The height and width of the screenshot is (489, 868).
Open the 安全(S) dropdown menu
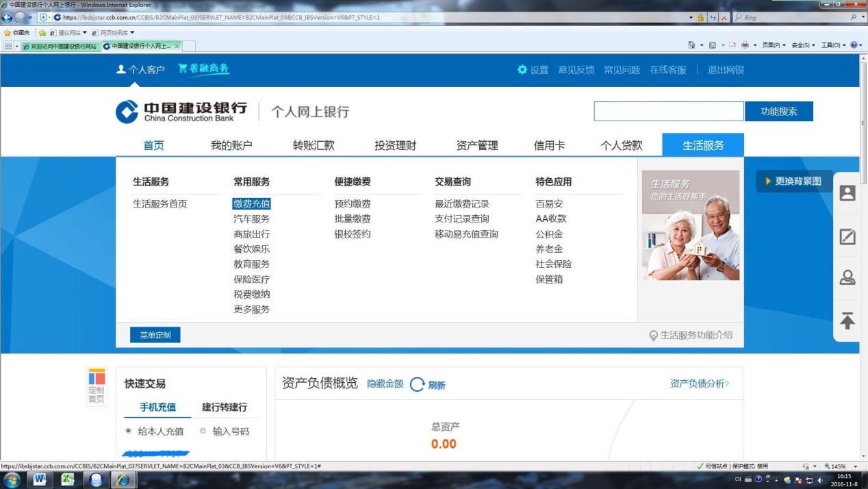pyautogui.click(x=804, y=45)
